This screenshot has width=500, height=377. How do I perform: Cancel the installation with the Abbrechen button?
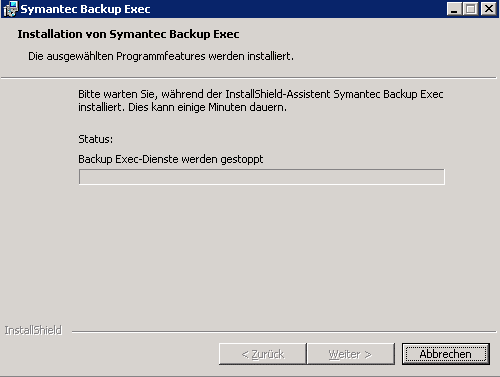pos(446,354)
